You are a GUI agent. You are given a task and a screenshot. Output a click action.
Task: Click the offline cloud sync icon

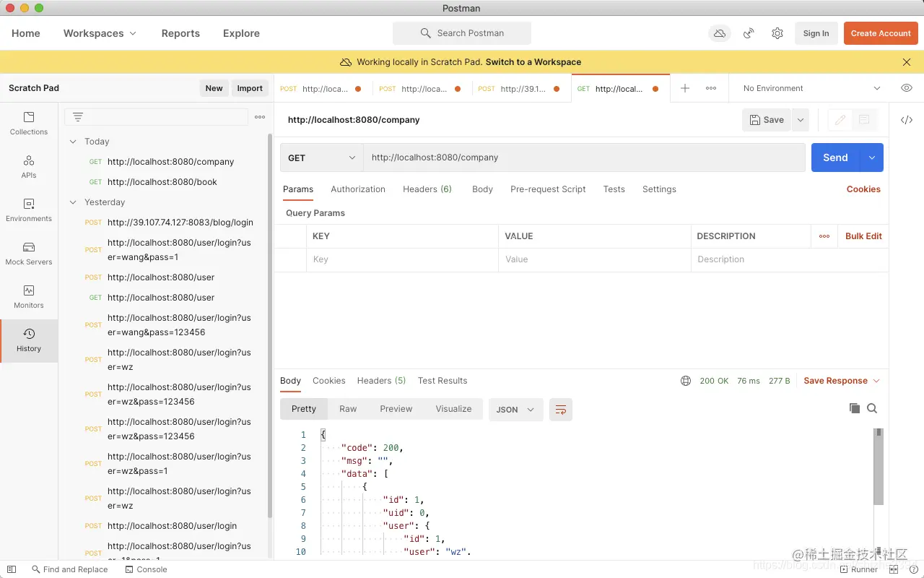(720, 33)
